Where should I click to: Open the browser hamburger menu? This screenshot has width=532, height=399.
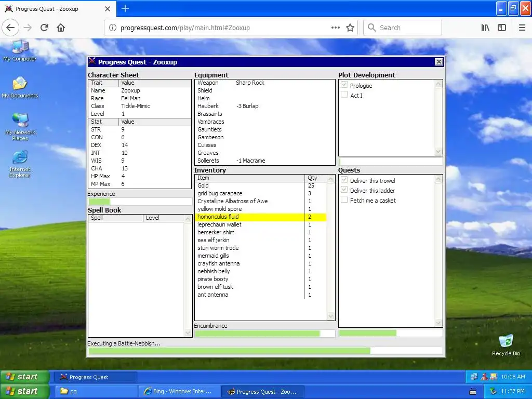click(x=522, y=28)
